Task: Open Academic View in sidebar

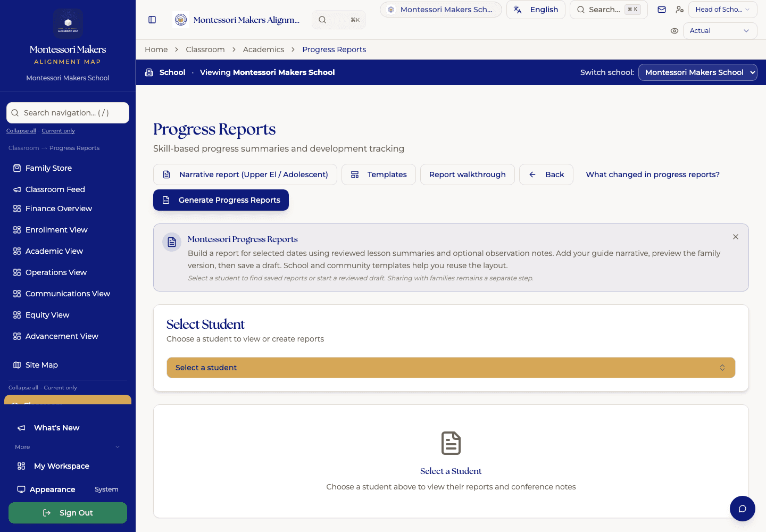Action: coord(54,251)
